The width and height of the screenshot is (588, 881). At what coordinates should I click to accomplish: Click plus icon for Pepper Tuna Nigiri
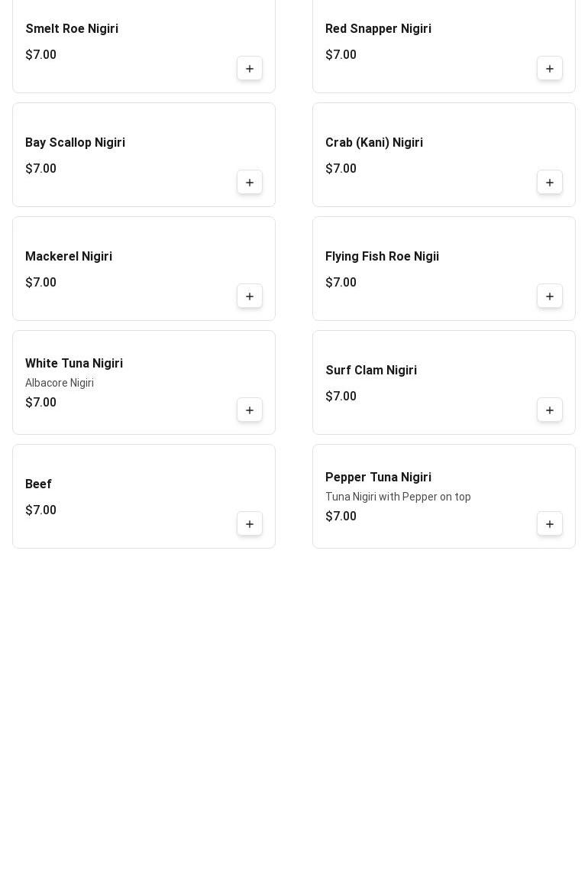[x=550, y=524]
